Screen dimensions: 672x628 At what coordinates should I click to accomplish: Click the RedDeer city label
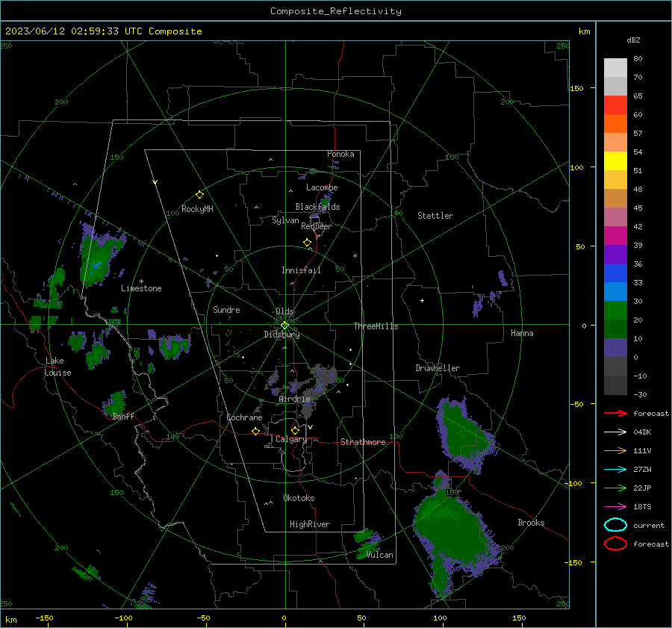317,226
